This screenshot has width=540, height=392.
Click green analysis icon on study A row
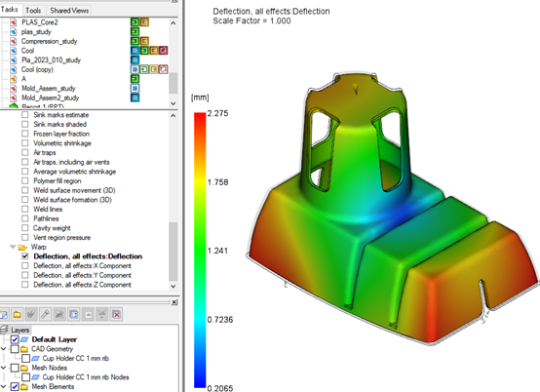click(x=135, y=79)
